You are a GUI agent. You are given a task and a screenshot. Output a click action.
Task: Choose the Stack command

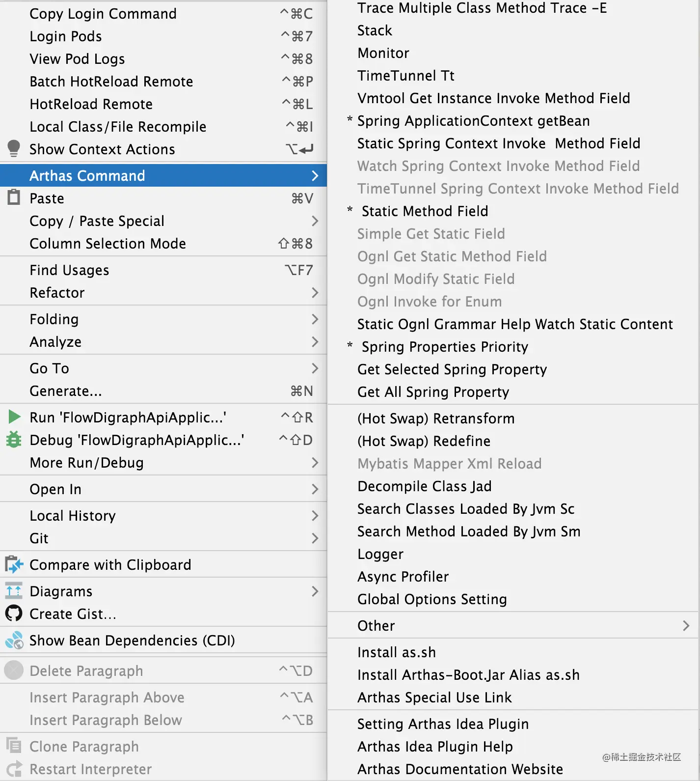[513, 30]
